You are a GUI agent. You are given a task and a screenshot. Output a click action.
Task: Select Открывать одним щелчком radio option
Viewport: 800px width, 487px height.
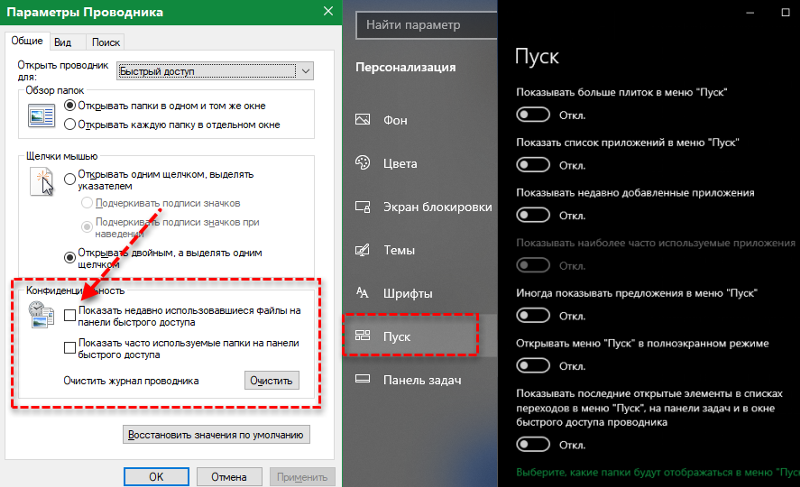(x=70, y=180)
